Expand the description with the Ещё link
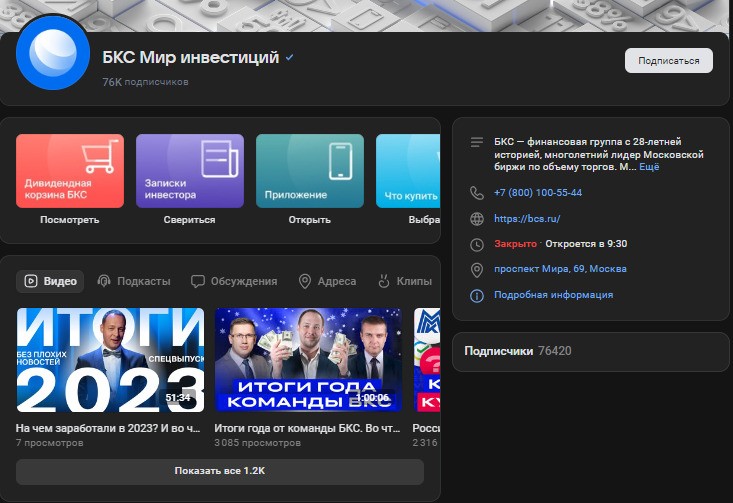This screenshot has width=733, height=503. coord(649,167)
